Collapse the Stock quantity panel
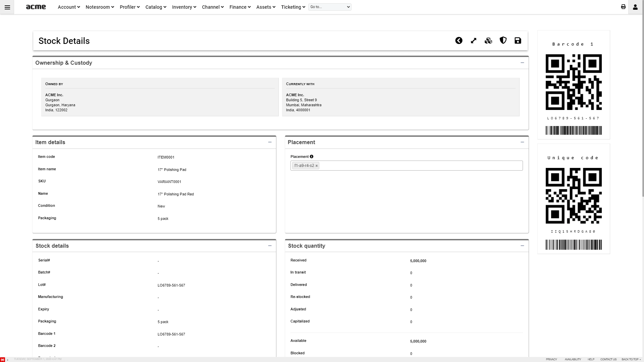The height and width of the screenshot is (362, 644). pyautogui.click(x=522, y=246)
